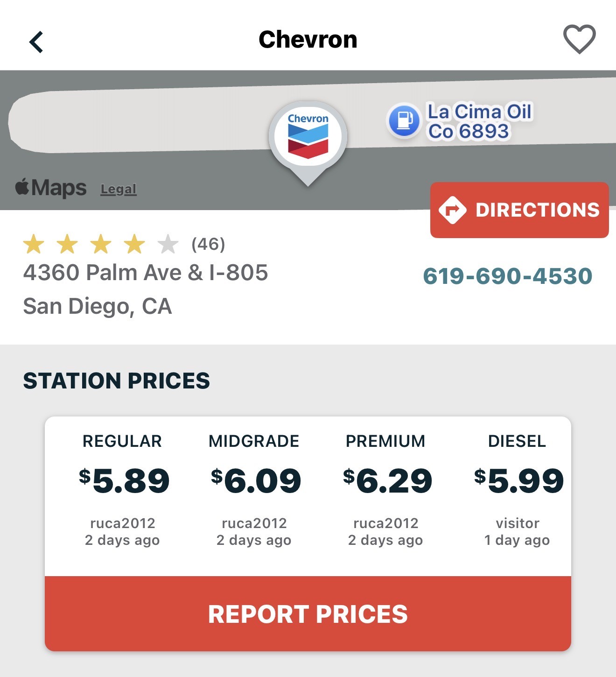Tap the 4360 Palm Ave address
This screenshot has height=677, width=616.
pyautogui.click(x=146, y=273)
